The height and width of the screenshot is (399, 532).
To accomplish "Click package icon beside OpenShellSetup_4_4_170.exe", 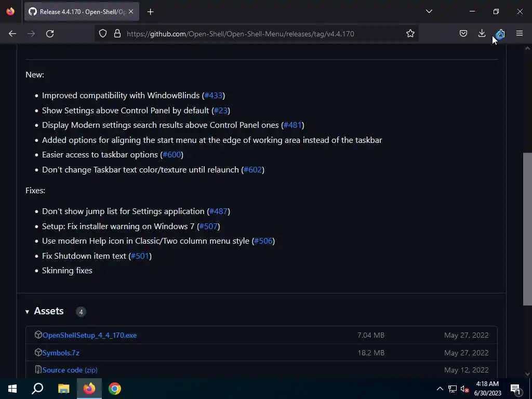I will coord(38,335).
